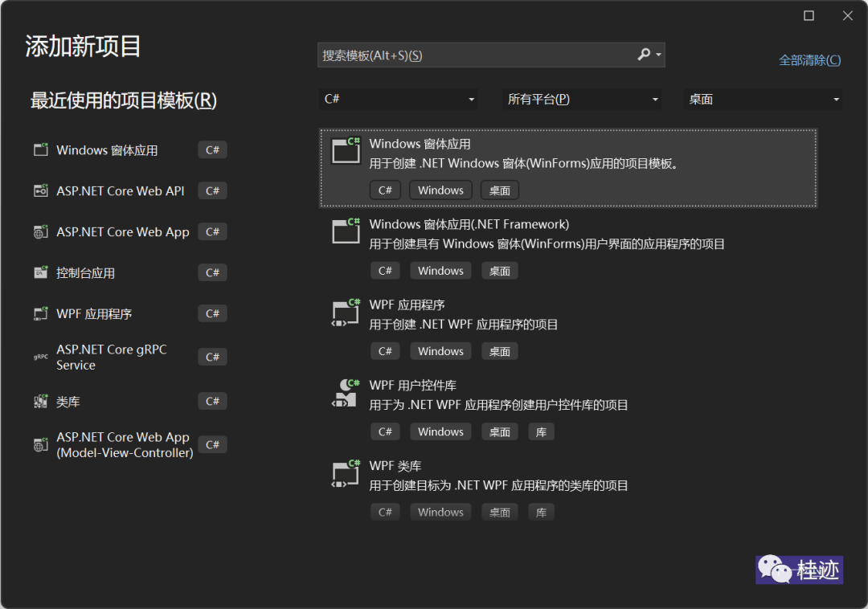Click the gRPC Service icon
Viewport: 868px width, 609px height.
click(x=41, y=357)
